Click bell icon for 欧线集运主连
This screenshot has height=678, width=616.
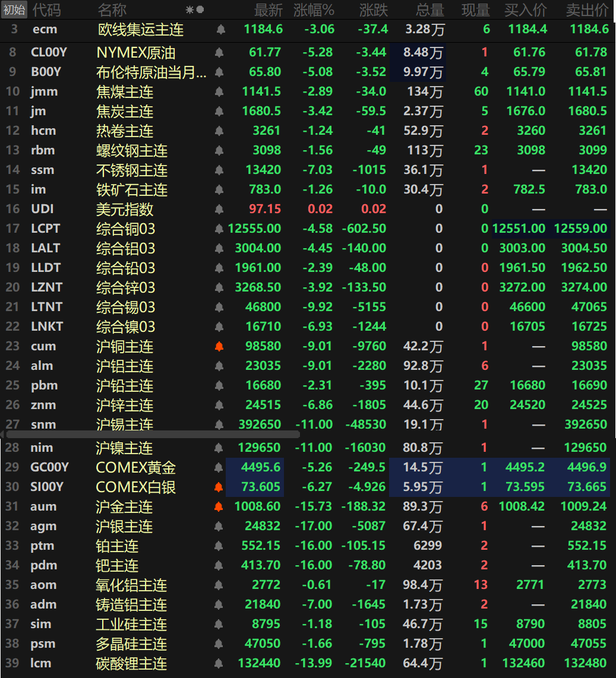point(220,29)
